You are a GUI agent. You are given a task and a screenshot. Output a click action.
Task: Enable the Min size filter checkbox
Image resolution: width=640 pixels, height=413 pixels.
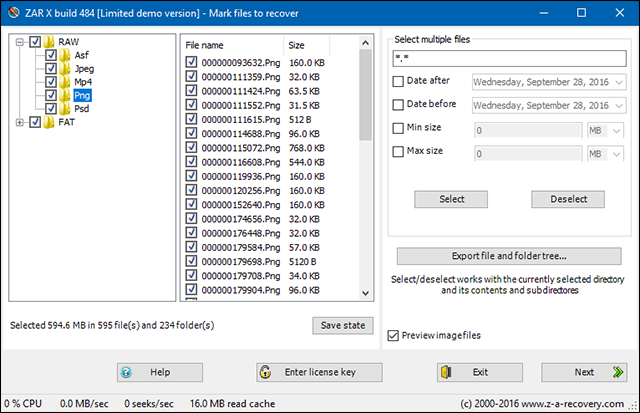(x=398, y=128)
